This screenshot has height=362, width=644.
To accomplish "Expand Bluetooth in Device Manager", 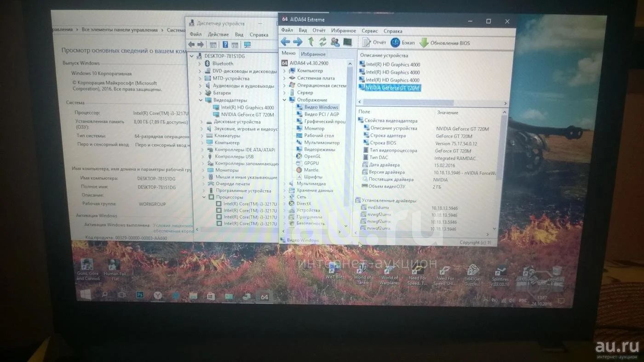I will tap(201, 63).
